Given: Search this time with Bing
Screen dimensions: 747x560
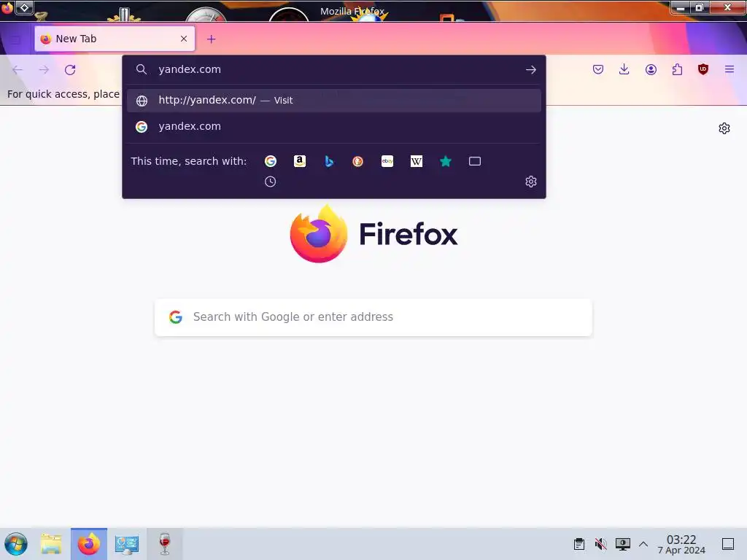Looking at the screenshot, I should [x=329, y=161].
